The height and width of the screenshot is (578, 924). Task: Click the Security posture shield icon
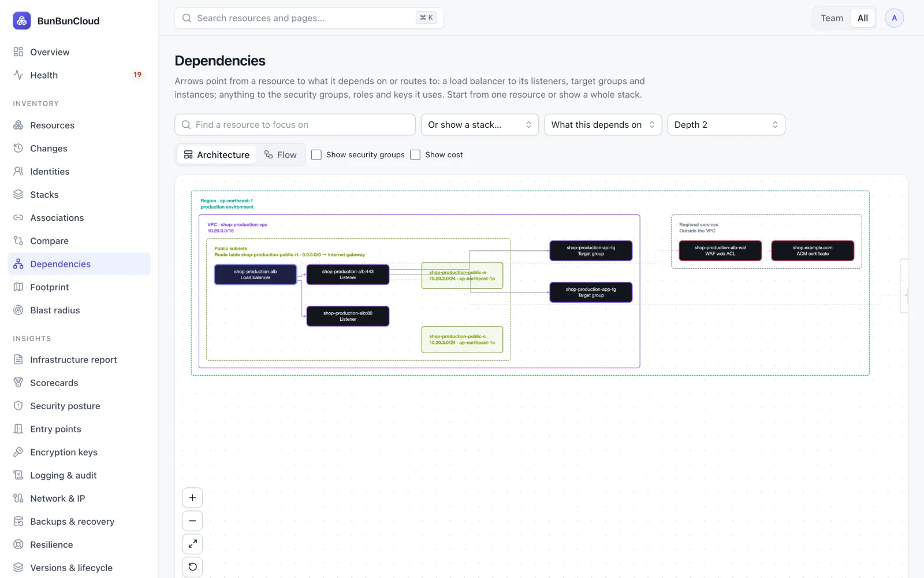(x=18, y=406)
